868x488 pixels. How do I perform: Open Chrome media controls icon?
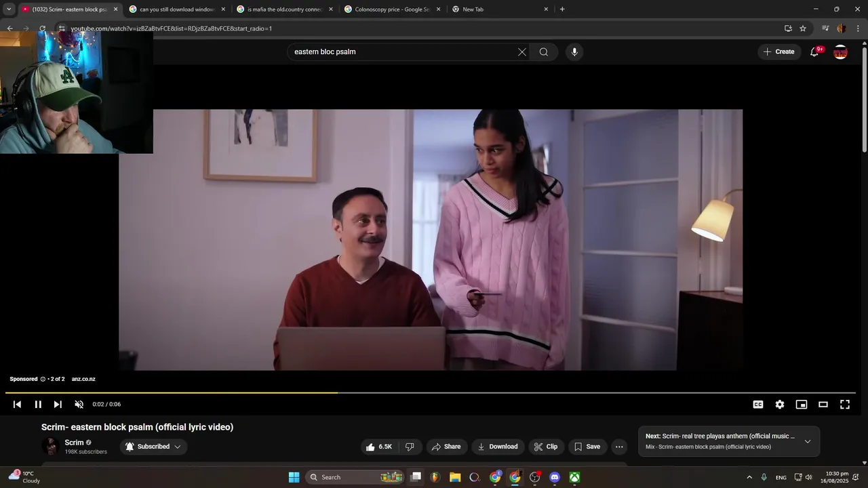(825, 28)
